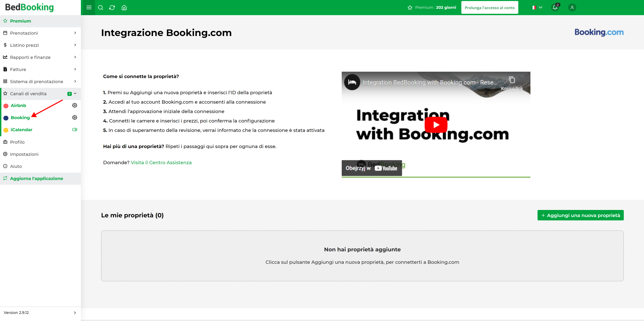Click Aggiorna l'applicazione
This screenshot has height=321, width=644.
[40, 178]
